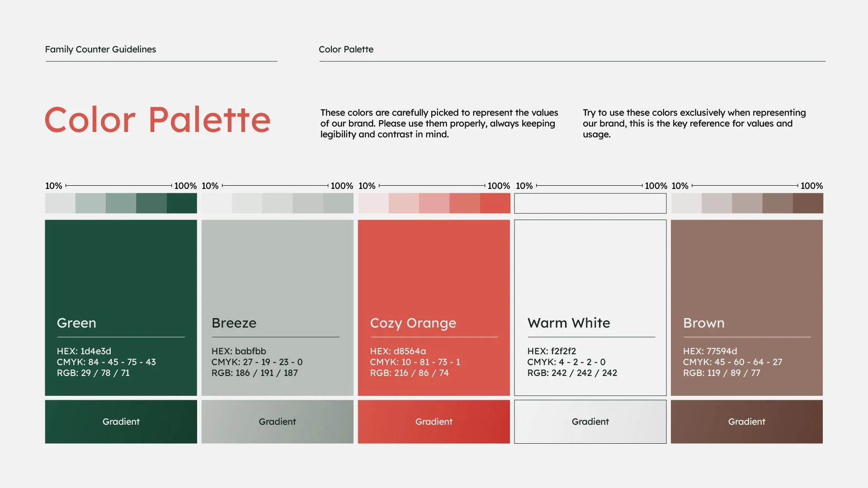Screen dimensions: 868x488
Task: Click the Warm White gradient box
Action: (x=590, y=422)
